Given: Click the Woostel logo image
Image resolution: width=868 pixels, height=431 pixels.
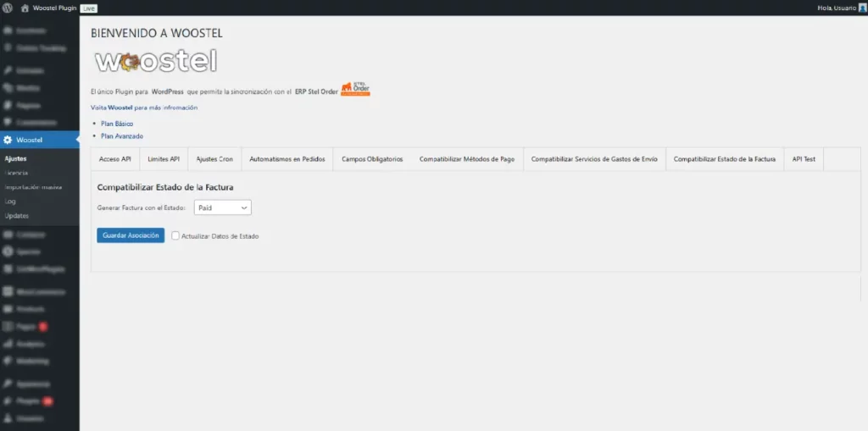Looking at the screenshot, I should pos(156,61).
